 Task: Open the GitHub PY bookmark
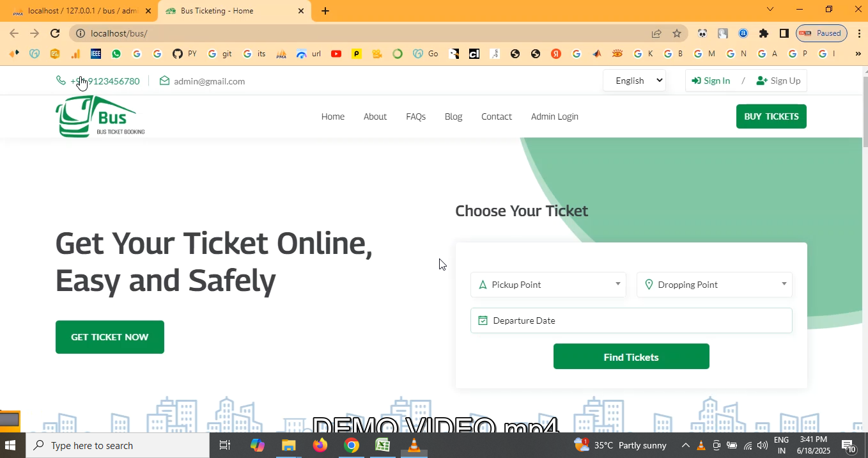[x=184, y=54]
